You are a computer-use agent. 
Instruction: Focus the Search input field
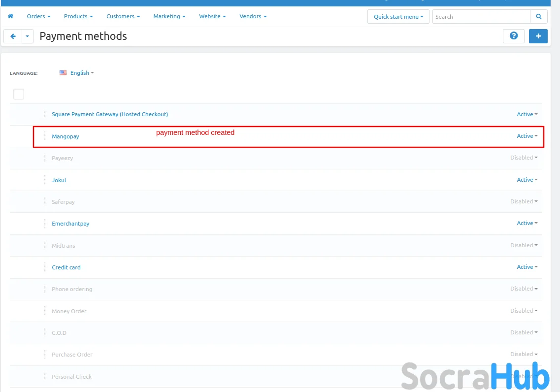point(481,17)
